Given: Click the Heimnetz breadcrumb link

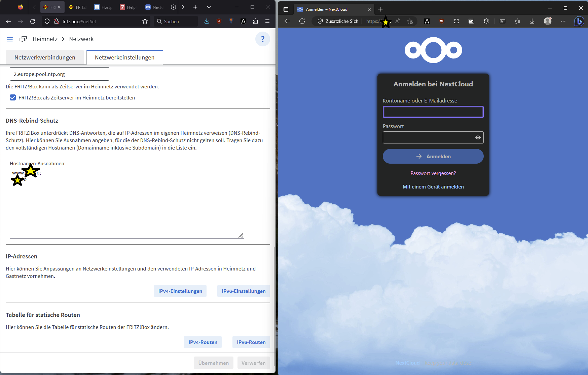Looking at the screenshot, I should coord(45,39).
